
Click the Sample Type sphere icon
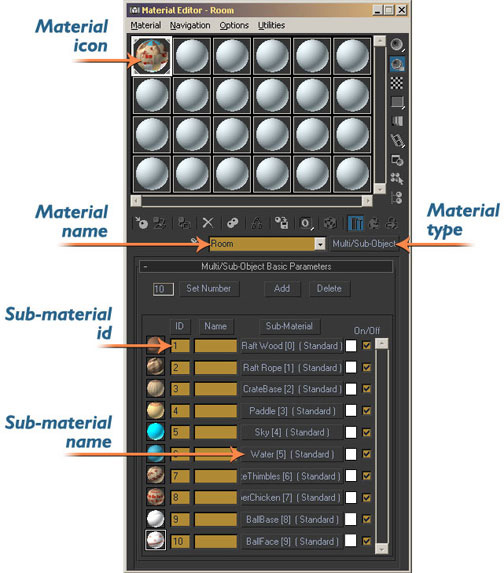coord(397,45)
